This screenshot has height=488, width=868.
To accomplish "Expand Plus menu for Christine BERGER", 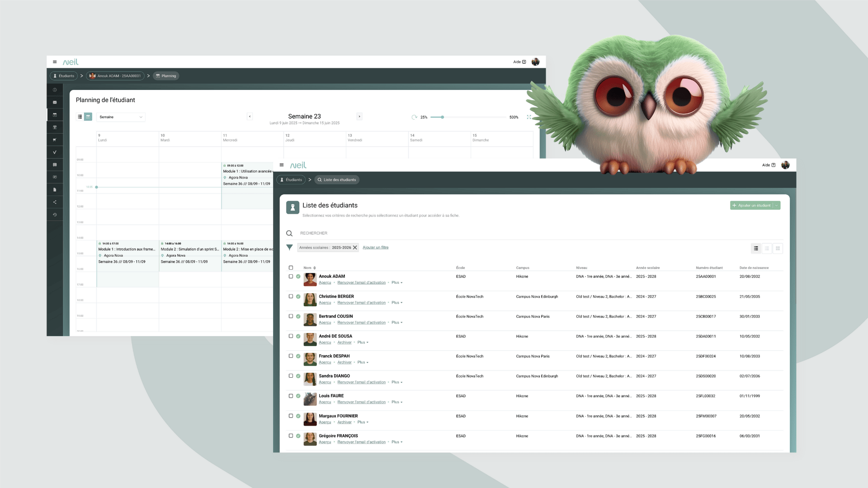I will [396, 303].
